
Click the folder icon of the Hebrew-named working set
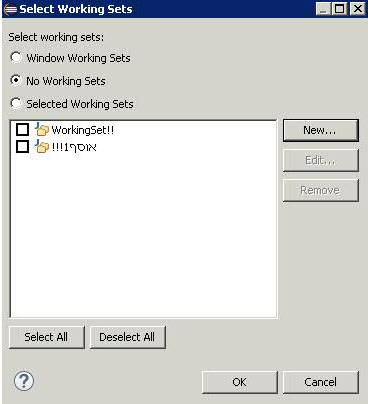click(x=42, y=147)
